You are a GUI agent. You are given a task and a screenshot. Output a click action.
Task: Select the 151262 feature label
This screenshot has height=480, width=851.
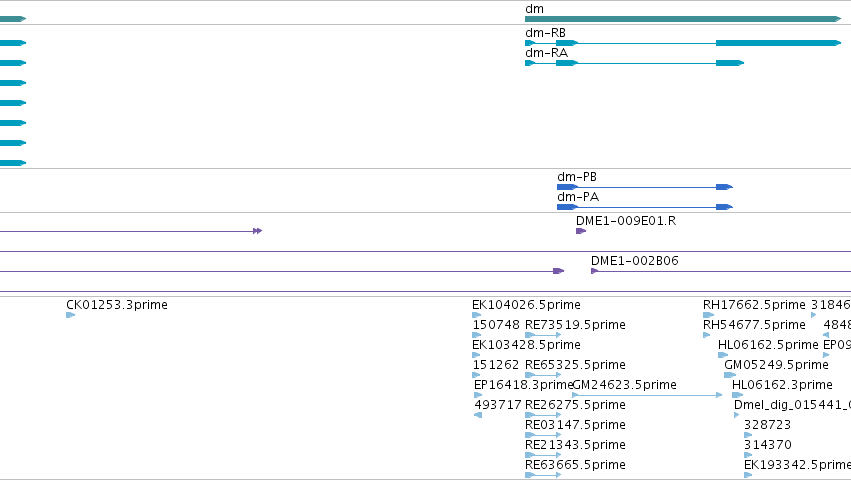coord(496,365)
